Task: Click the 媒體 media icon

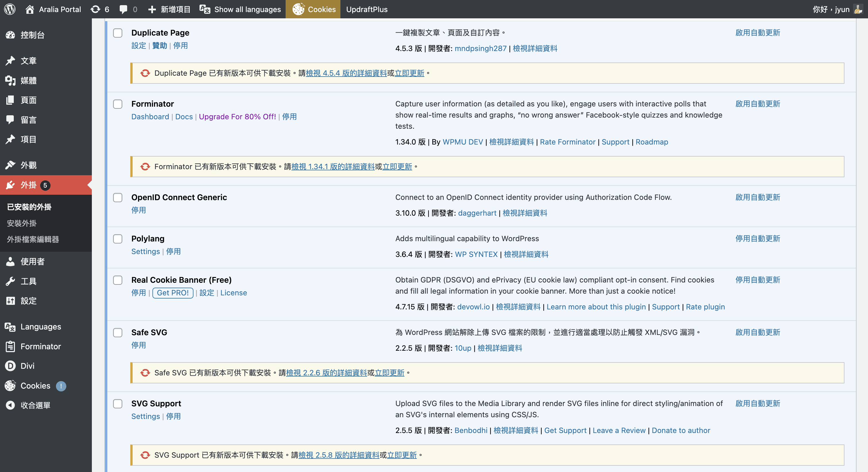Action: pyautogui.click(x=10, y=81)
